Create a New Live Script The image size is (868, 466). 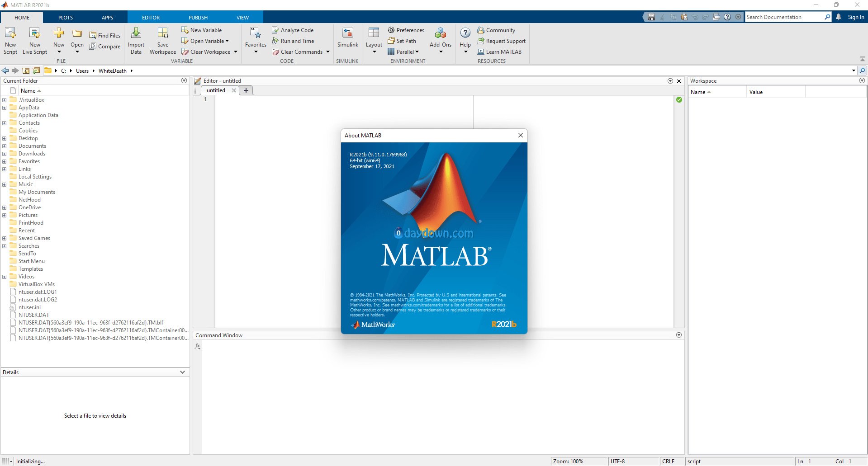[x=35, y=41]
